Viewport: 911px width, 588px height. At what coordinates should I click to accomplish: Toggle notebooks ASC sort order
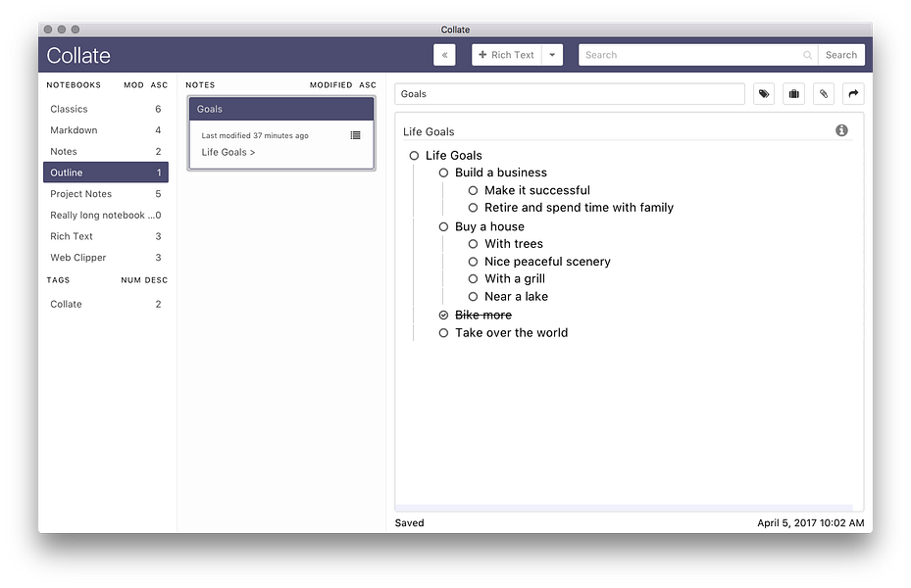click(159, 84)
